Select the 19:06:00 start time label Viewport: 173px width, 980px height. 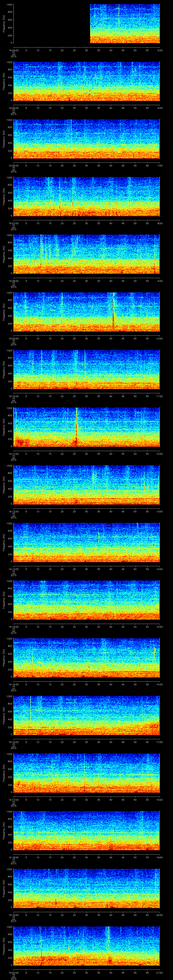pyautogui.click(x=13, y=166)
